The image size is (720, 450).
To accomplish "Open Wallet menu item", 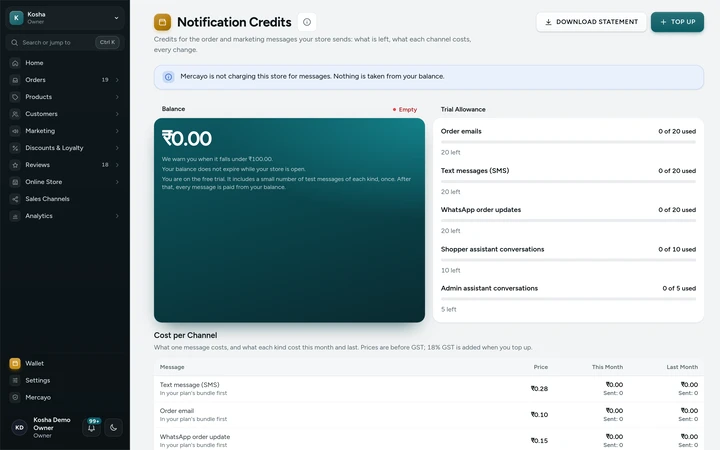I will click(65, 363).
